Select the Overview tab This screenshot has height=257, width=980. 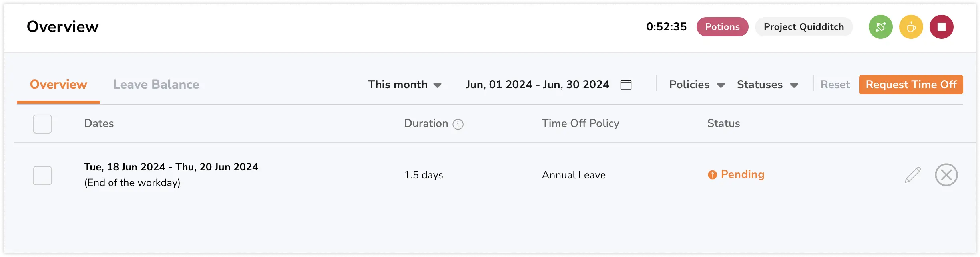point(58,84)
